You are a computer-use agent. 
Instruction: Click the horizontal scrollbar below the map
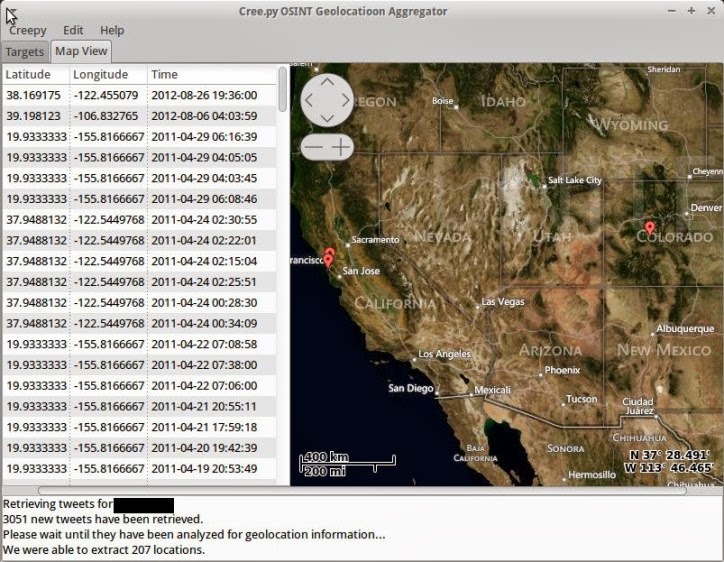pos(362,490)
